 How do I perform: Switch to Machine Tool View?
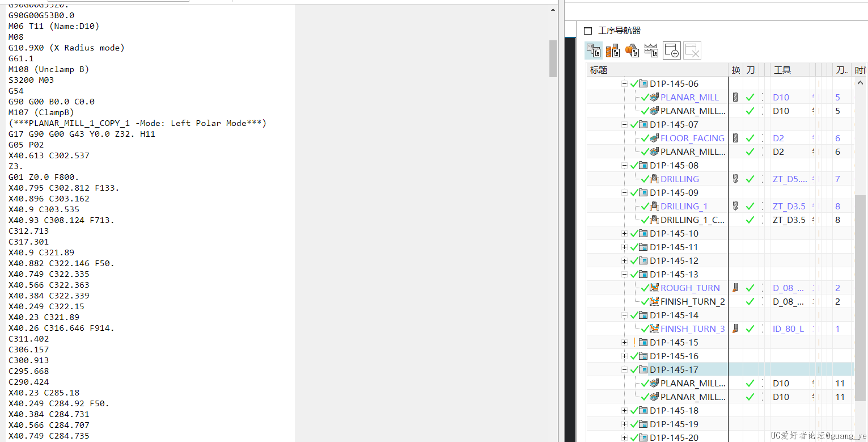pyautogui.click(x=613, y=50)
